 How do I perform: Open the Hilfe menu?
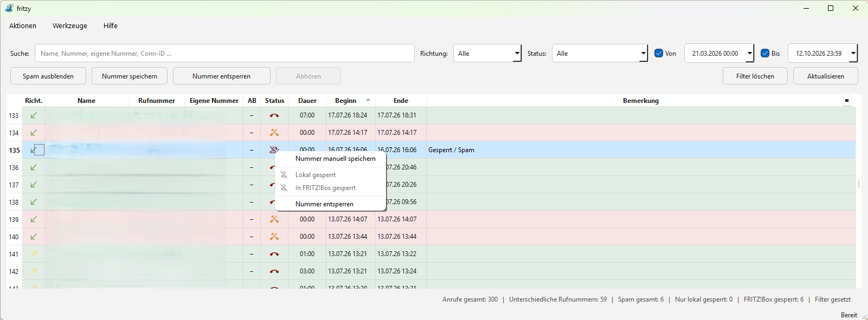click(111, 25)
